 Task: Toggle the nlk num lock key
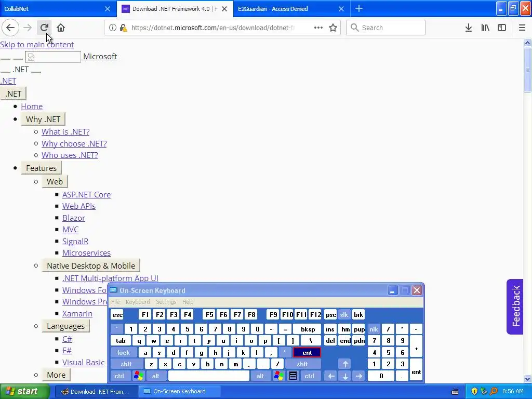point(374,329)
